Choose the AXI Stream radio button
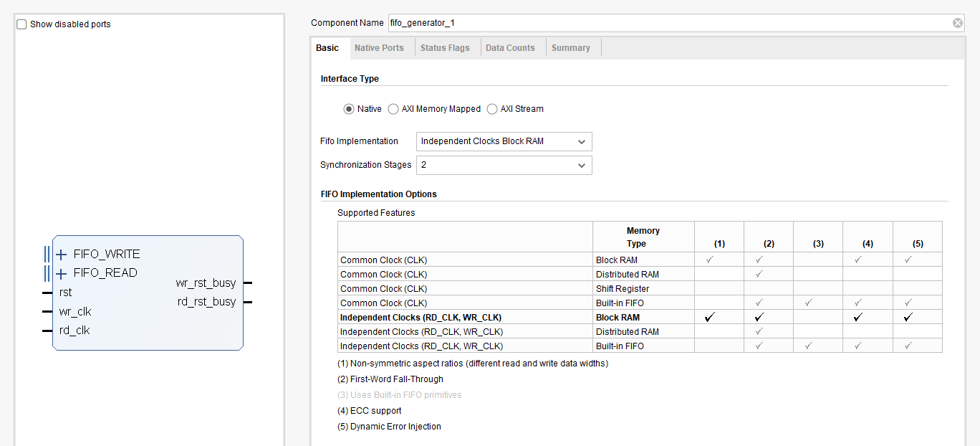980x446 pixels. pos(492,109)
